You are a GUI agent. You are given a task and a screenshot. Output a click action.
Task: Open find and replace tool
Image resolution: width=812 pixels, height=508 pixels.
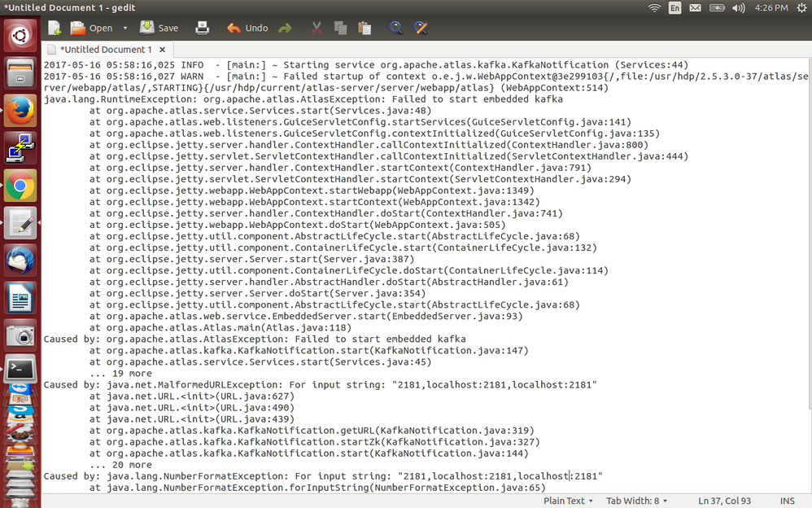pos(421,28)
